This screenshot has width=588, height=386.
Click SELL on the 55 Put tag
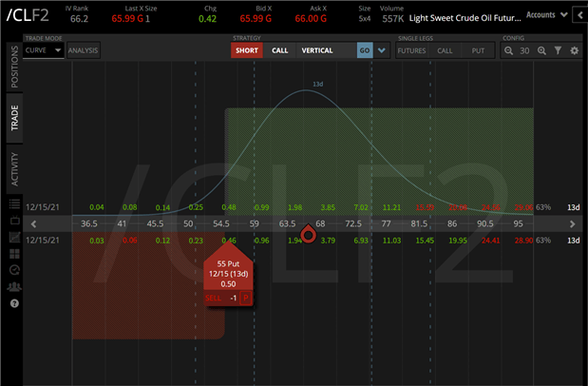[x=213, y=299]
